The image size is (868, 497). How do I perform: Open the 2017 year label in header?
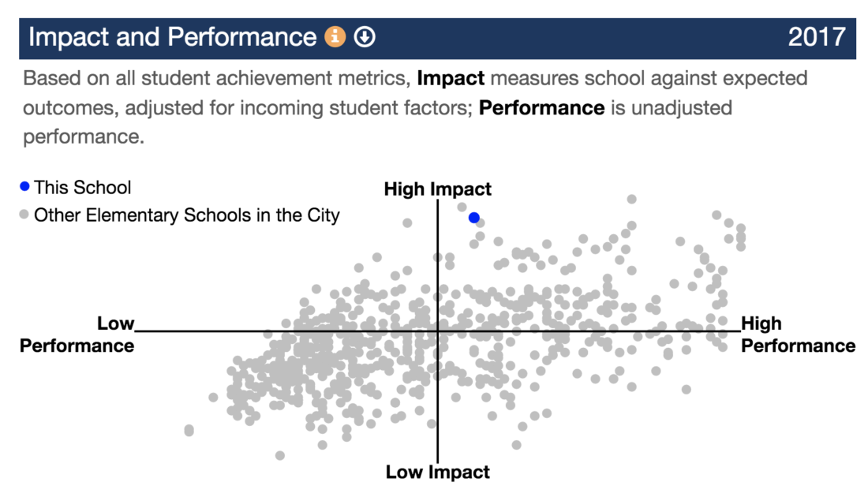click(x=817, y=36)
